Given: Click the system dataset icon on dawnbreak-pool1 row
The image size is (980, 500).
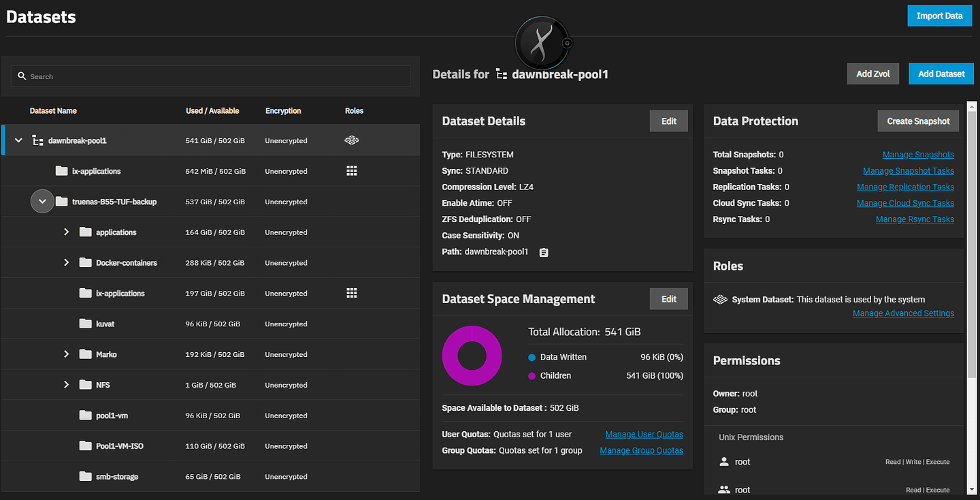Looking at the screenshot, I should (x=351, y=140).
